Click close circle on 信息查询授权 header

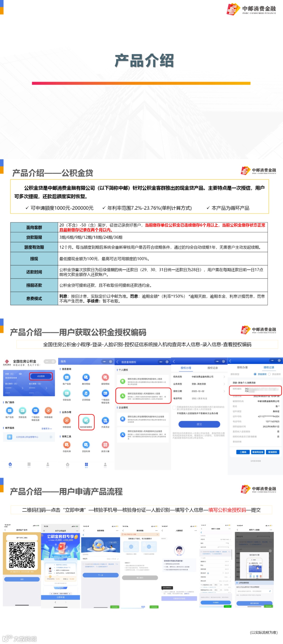(x=167, y=362)
